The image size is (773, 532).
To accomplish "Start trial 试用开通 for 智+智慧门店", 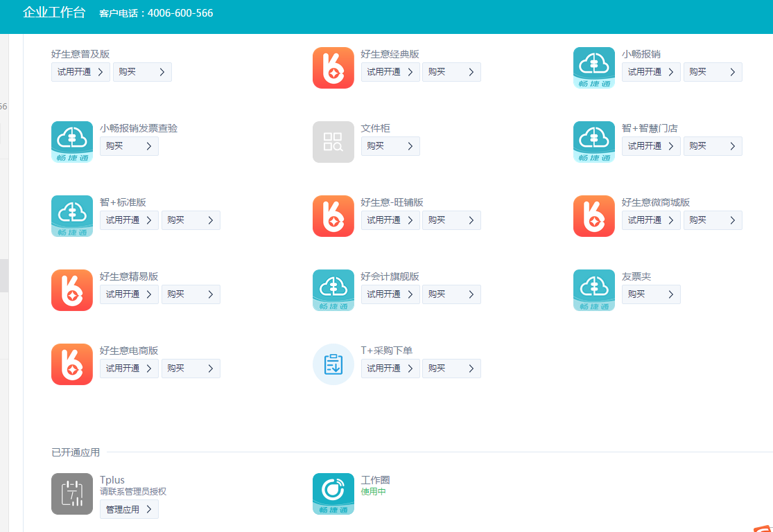I will click(x=651, y=146).
